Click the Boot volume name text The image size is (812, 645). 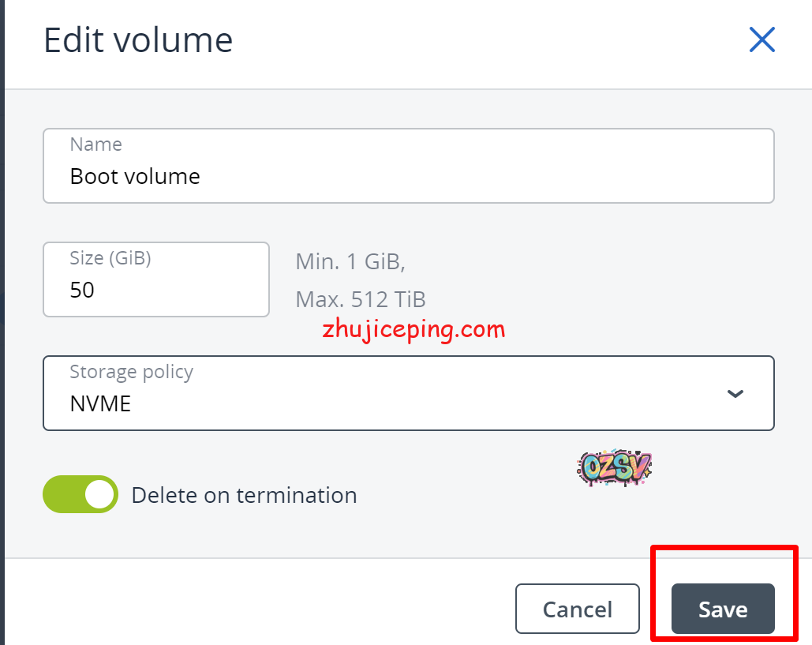pyautogui.click(x=135, y=176)
